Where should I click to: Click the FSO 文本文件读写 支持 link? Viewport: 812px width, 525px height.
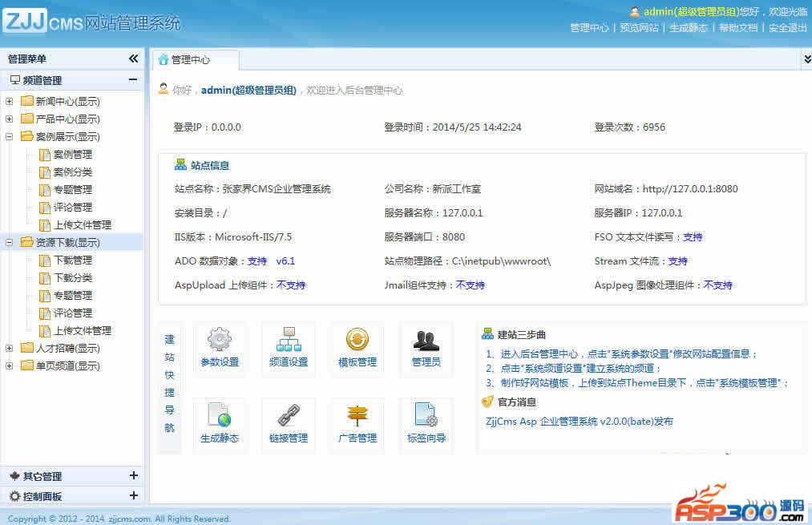(x=693, y=237)
